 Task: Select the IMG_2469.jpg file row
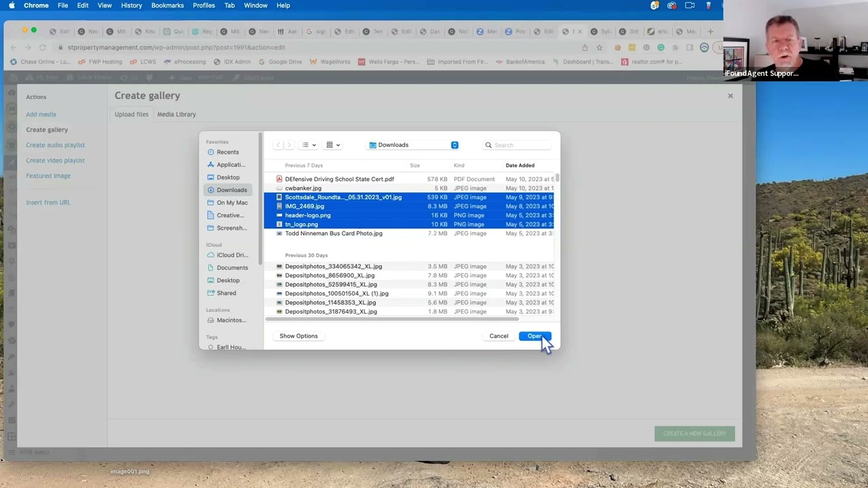point(409,206)
